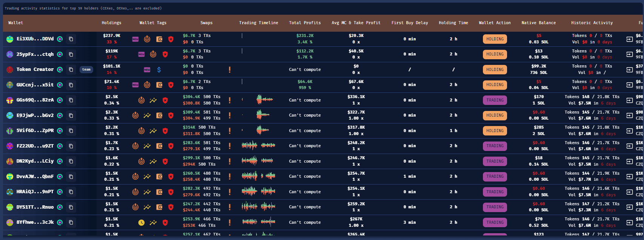Screen dimensions: 644x240
Task: Click the trading timeline chart for DvvAJW...QbnF
Action: pos(258,176)
